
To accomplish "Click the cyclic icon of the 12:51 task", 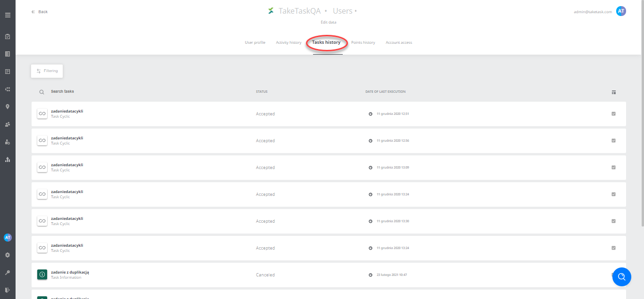I will (42, 114).
